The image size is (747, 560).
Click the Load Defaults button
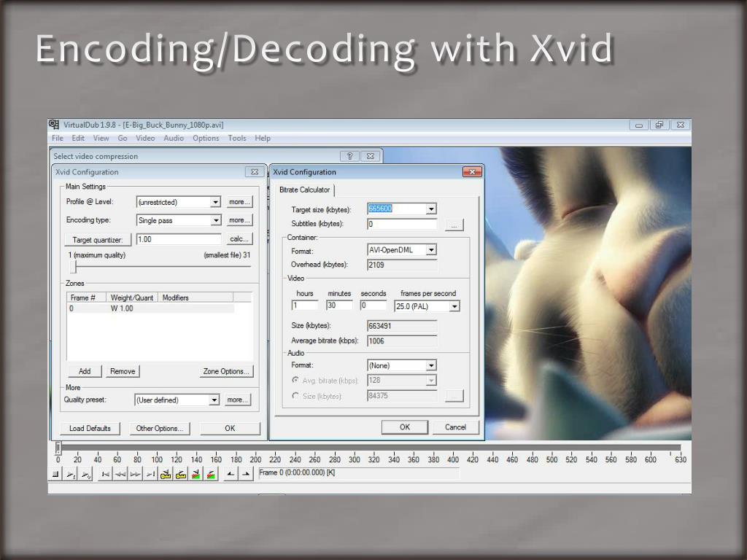point(90,428)
